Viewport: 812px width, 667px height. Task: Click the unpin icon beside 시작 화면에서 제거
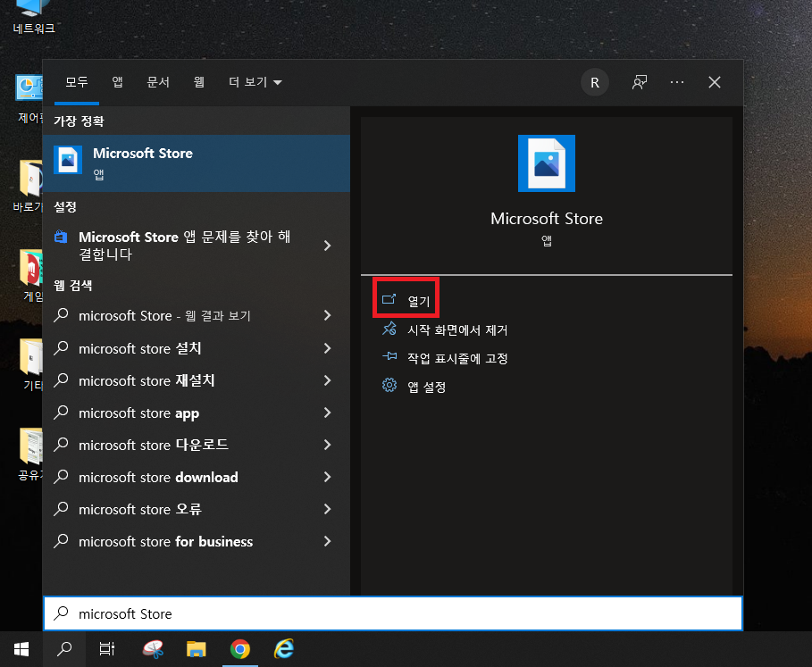click(x=389, y=329)
